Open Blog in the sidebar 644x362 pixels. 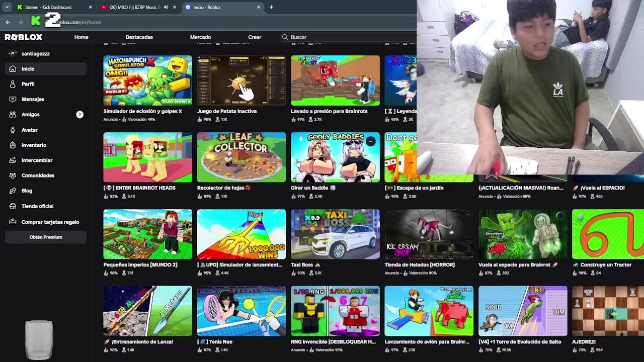pos(46,191)
